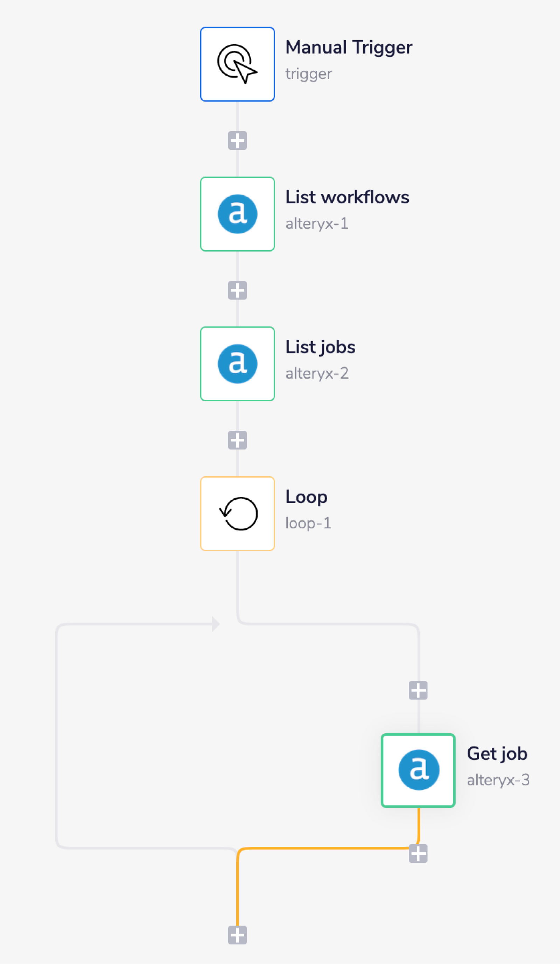
Task: Click the alteryx-3 step identifier
Action: coord(498,780)
